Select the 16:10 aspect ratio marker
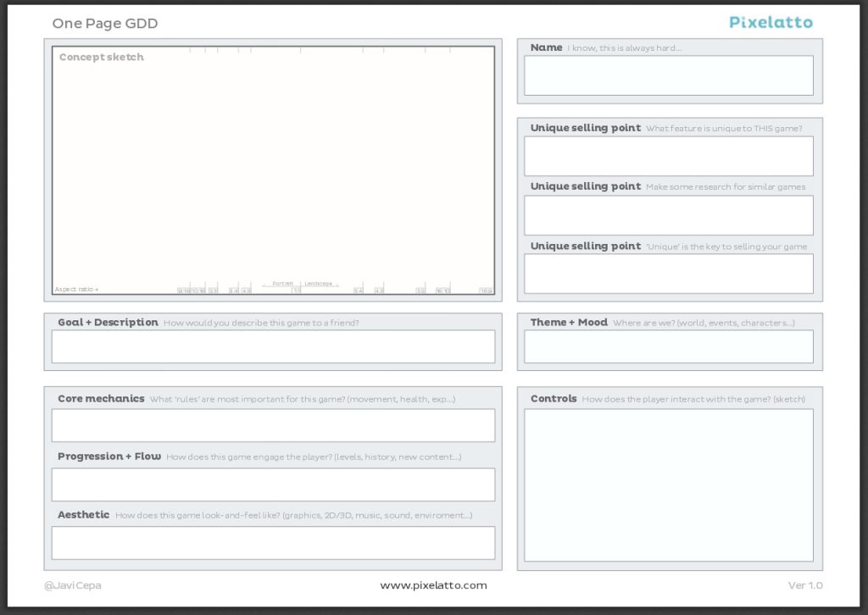Image resolution: width=868 pixels, height=615 pixels. pyautogui.click(x=443, y=287)
